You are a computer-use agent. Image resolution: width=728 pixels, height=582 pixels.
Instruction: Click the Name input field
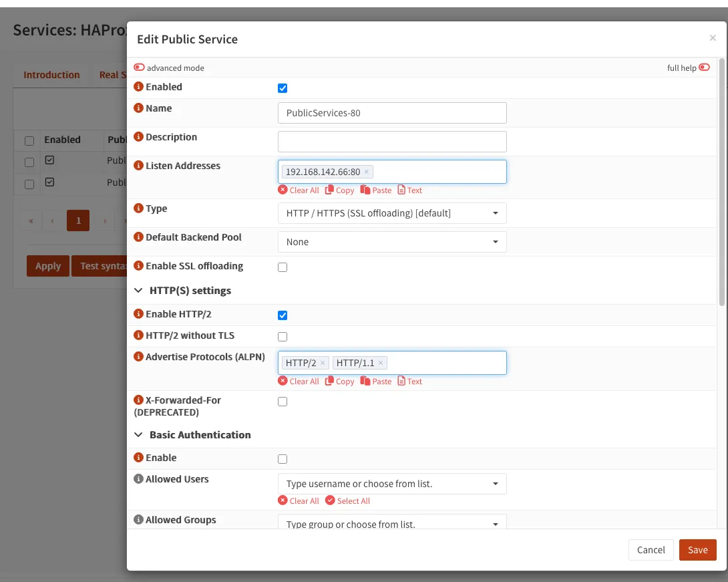click(x=391, y=113)
